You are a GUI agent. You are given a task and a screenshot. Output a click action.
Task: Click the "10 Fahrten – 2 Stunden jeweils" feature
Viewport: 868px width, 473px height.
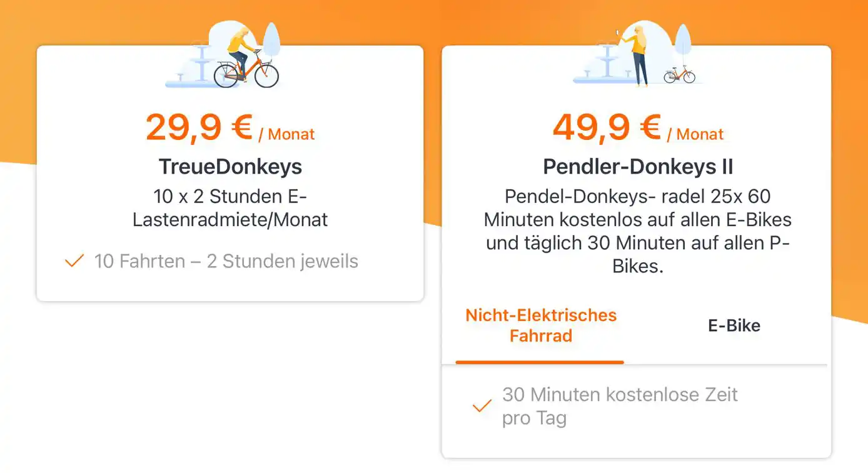point(226,261)
